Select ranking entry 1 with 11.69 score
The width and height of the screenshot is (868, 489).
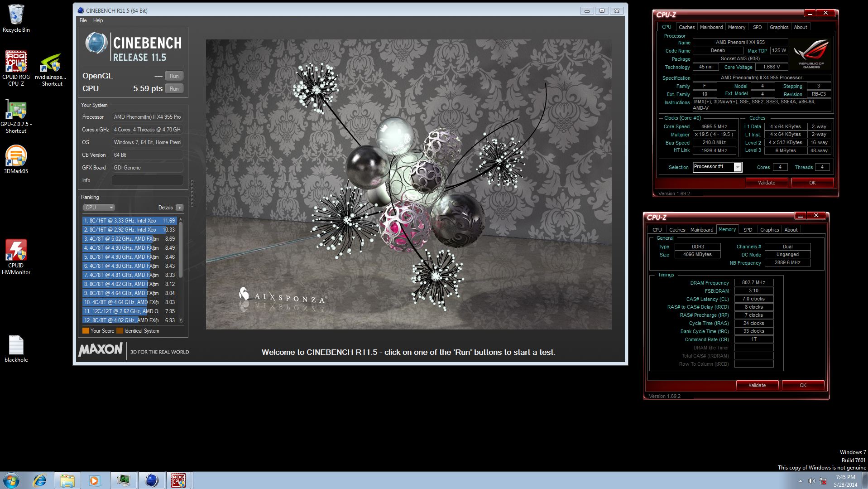(129, 221)
